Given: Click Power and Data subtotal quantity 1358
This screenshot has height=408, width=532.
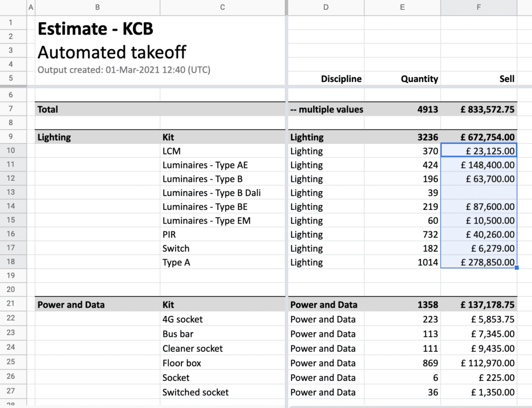Looking at the screenshot, I should (403, 305).
